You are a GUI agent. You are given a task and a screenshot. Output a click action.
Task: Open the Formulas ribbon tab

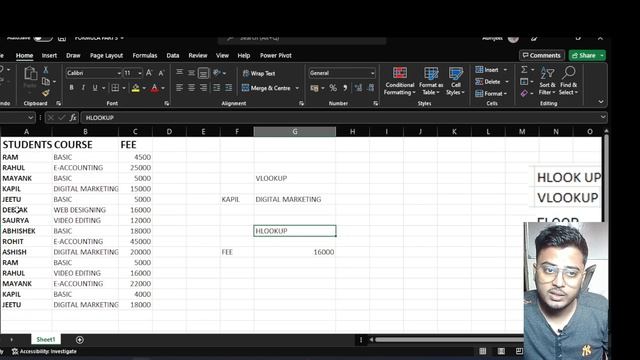click(x=144, y=56)
